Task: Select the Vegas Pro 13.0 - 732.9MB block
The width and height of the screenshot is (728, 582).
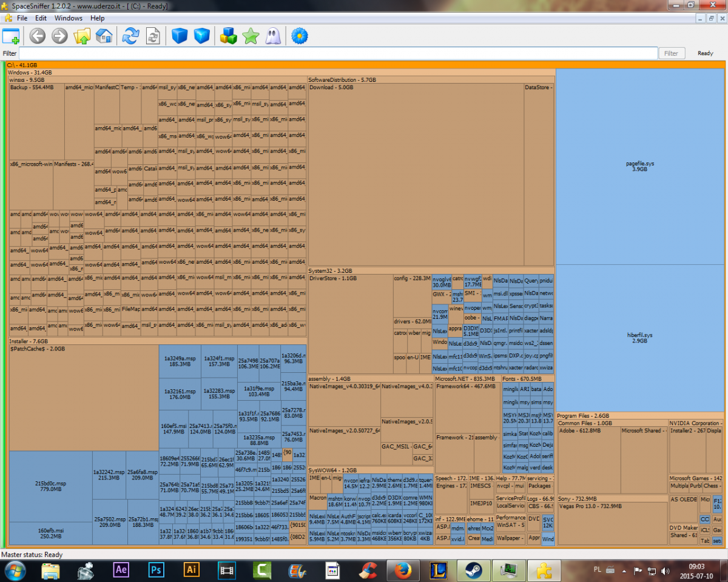Action: pos(613,523)
